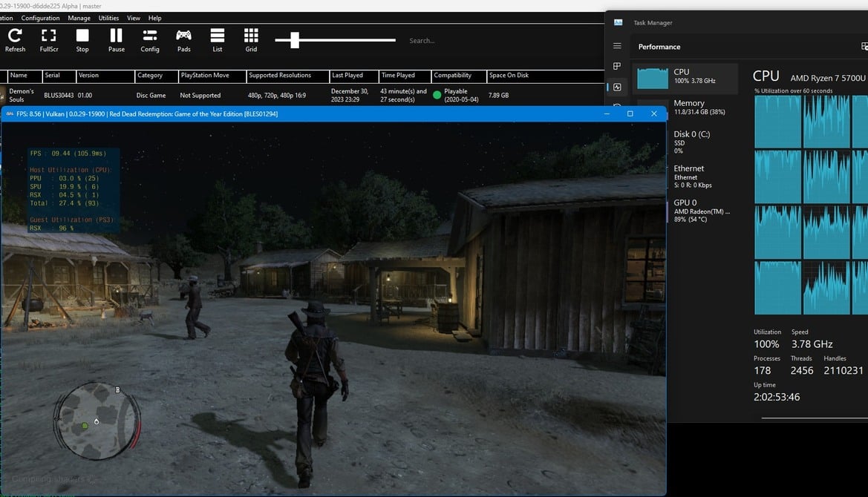This screenshot has width=868, height=497.
Task: Click the Supported Resolutions column header
Action: (x=288, y=76)
